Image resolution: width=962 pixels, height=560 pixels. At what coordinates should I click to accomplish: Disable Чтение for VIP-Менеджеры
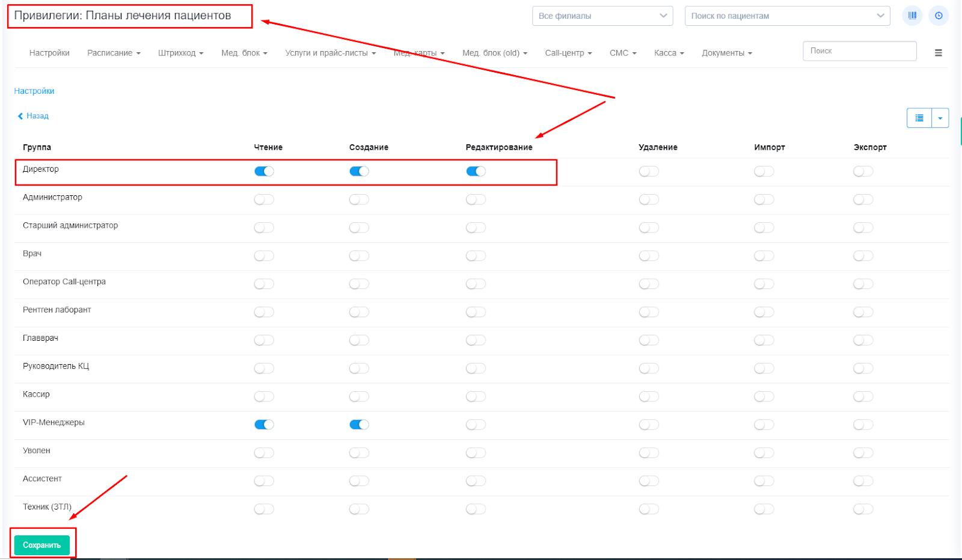click(x=264, y=425)
